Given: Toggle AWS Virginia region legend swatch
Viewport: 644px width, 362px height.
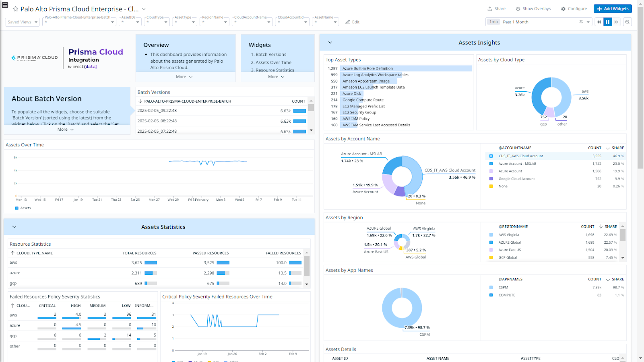Looking at the screenshot, I should tap(491, 235).
